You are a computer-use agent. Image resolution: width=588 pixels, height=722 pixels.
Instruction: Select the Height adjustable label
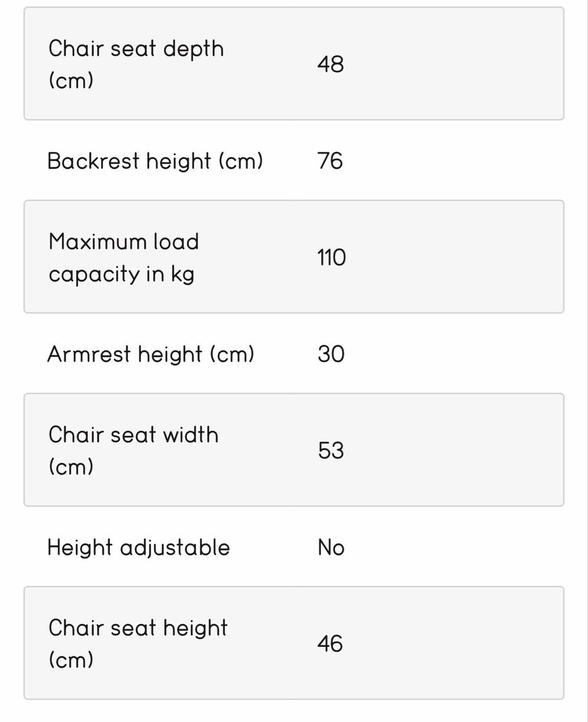[x=138, y=548]
